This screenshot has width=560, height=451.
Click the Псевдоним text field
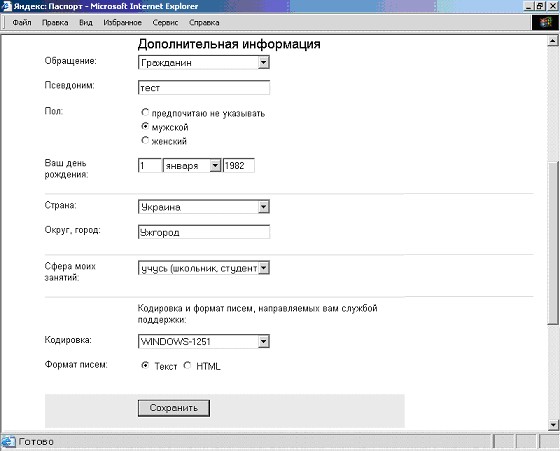(x=204, y=88)
